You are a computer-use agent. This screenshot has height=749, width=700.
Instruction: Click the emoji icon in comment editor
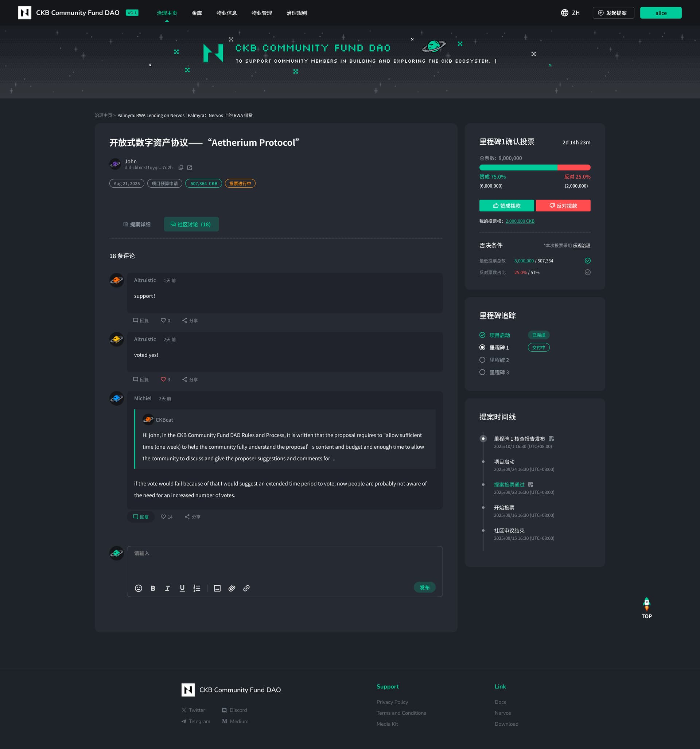tap(138, 588)
